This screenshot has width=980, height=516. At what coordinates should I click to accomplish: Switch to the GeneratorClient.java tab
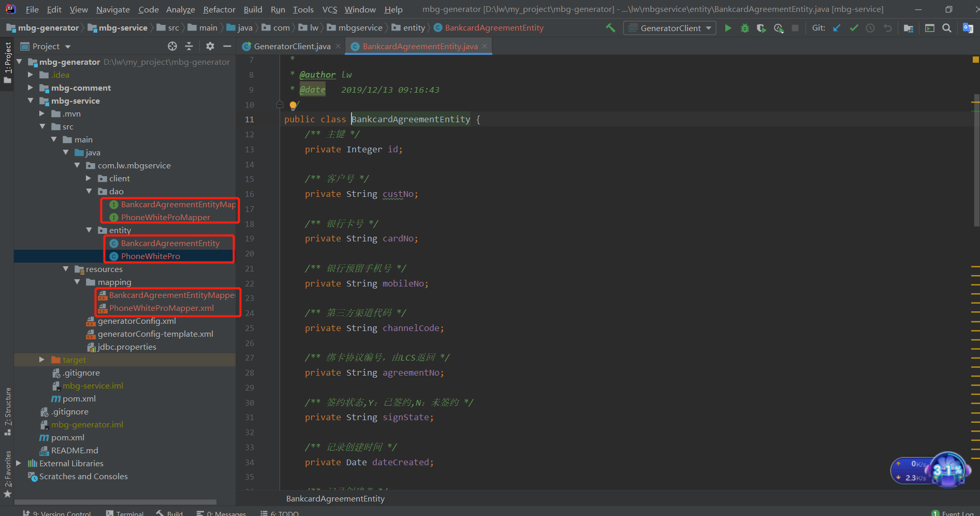click(291, 46)
